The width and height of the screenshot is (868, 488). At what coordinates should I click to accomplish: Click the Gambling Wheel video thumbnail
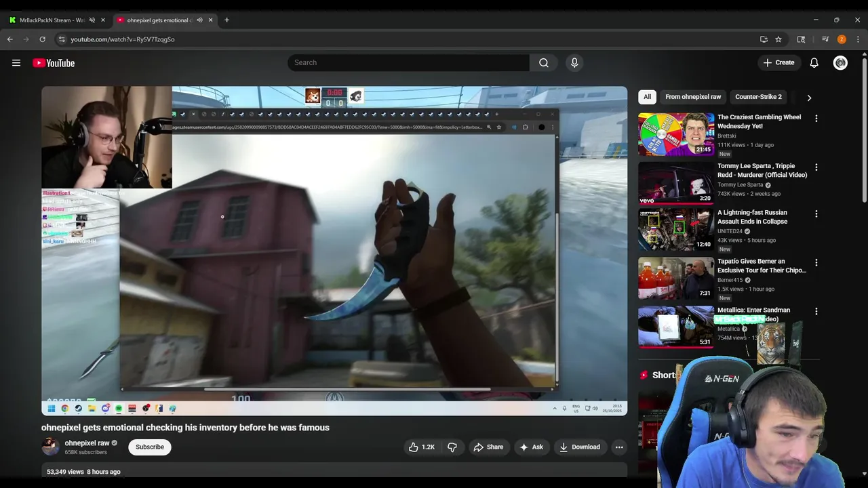(676, 134)
